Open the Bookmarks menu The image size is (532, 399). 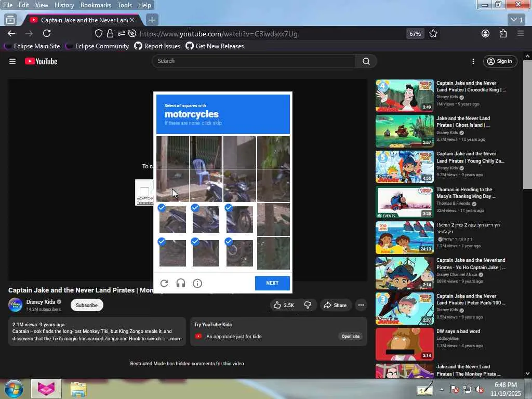tap(96, 5)
